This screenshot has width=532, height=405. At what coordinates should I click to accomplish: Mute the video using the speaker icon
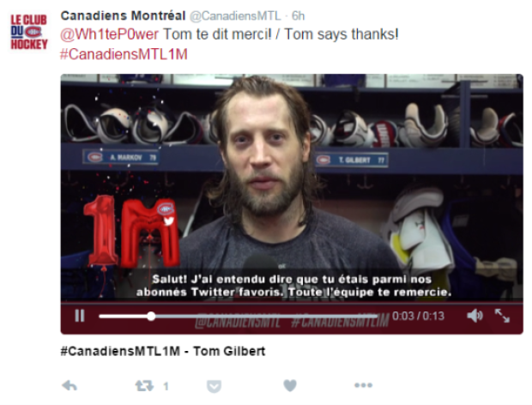click(475, 316)
